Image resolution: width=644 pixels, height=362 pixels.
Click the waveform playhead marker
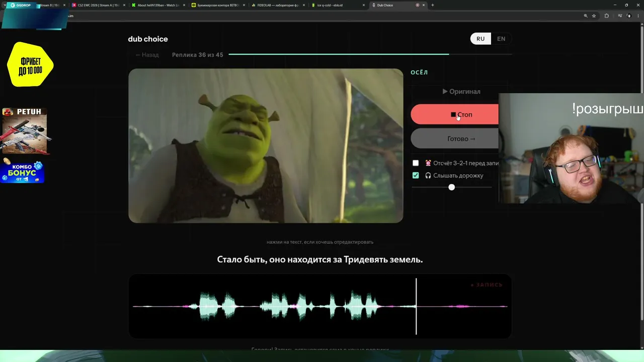tap(416, 306)
